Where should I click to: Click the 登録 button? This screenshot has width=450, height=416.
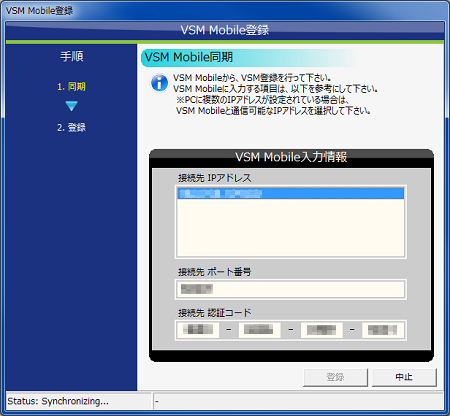coord(335,377)
